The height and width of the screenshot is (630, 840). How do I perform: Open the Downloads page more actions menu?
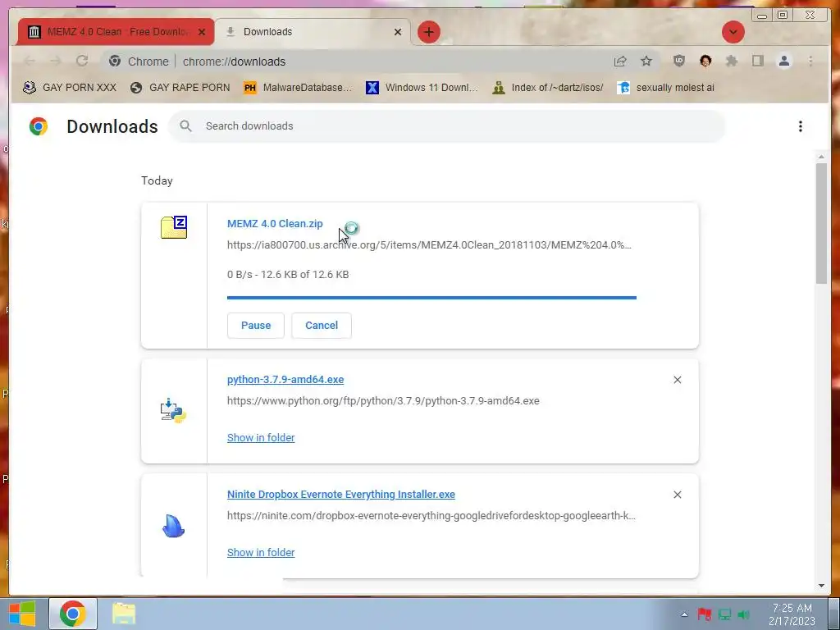coord(801,126)
